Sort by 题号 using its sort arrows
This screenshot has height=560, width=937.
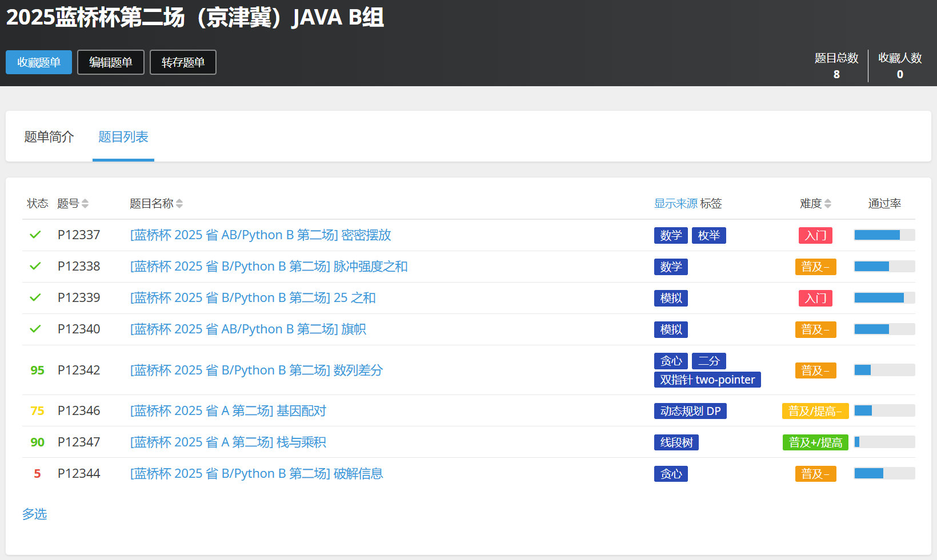(x=85, y=204)
